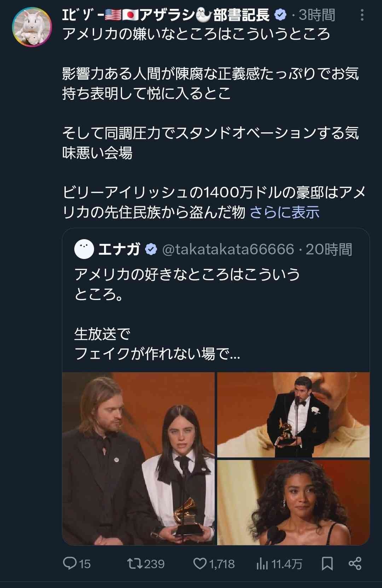Tap the reply speech bubble icon

pos(70,563)
